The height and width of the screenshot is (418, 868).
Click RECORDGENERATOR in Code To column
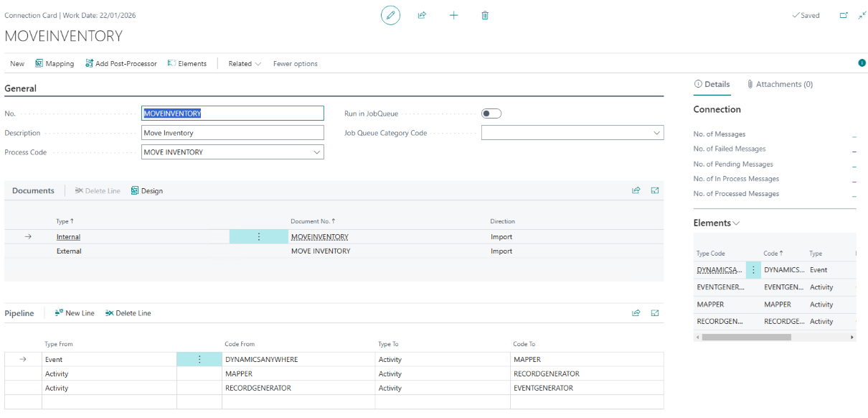[x=547, y=373]
